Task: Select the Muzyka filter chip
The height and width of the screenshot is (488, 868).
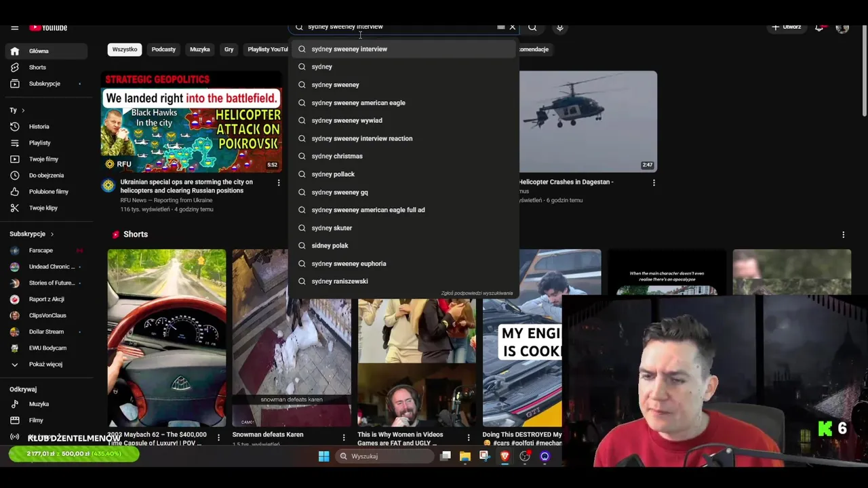Action: pyautogui.click(x=200, y=49)
